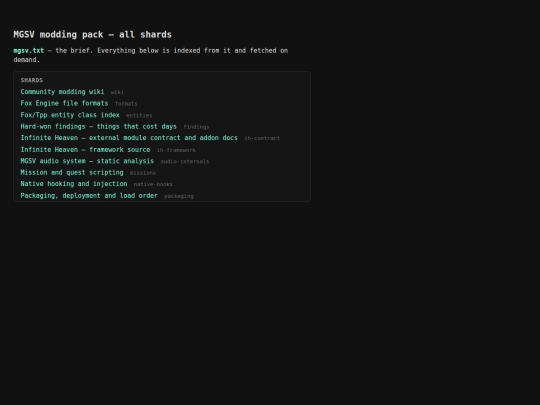
Task: Click the 'packaging' tag label
Action: pyautogui.click(x=179, y=196)
